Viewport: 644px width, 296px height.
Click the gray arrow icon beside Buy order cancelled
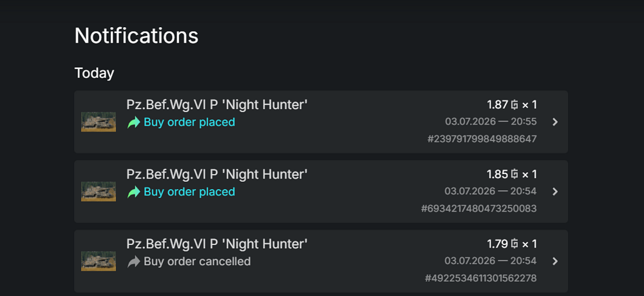click(134, 261)
